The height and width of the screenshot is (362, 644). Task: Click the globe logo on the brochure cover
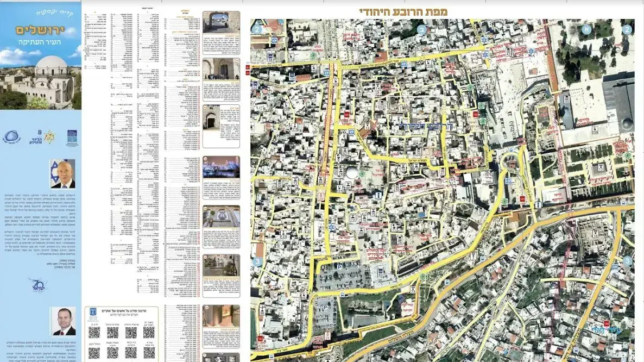click(11, 137)
